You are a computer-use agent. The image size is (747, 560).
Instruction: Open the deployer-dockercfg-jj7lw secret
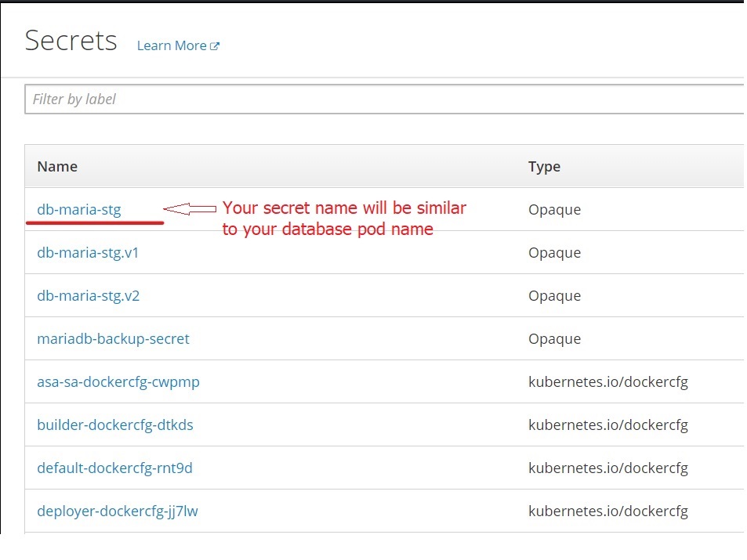click(118, 511)
